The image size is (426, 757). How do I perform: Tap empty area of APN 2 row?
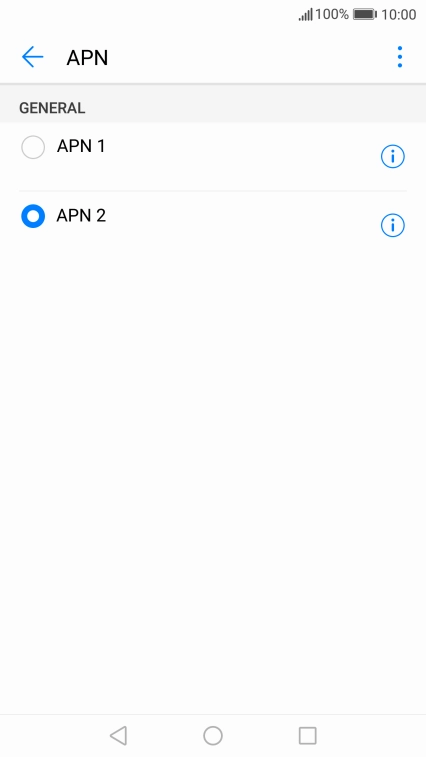tap(241, 225)
